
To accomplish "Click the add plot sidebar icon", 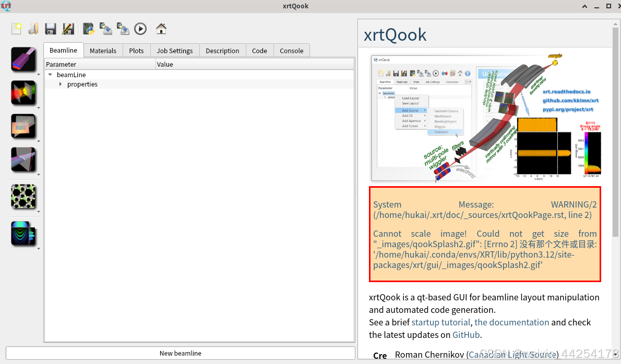I will tap(23, 234).
